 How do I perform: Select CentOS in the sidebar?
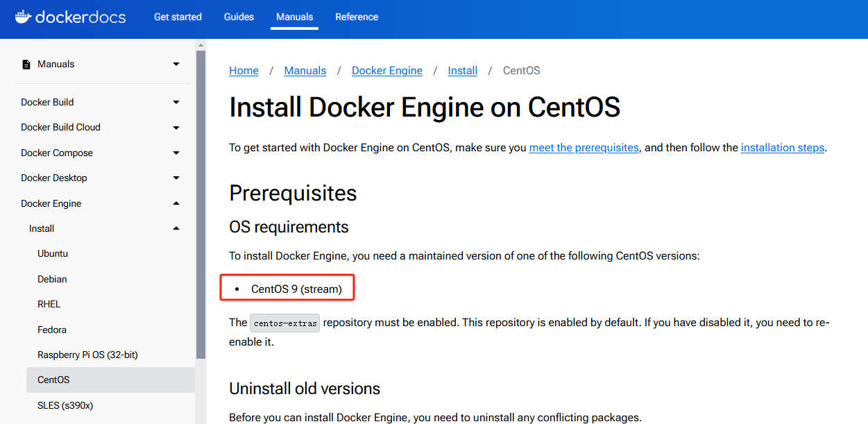[x=110, y=380]
